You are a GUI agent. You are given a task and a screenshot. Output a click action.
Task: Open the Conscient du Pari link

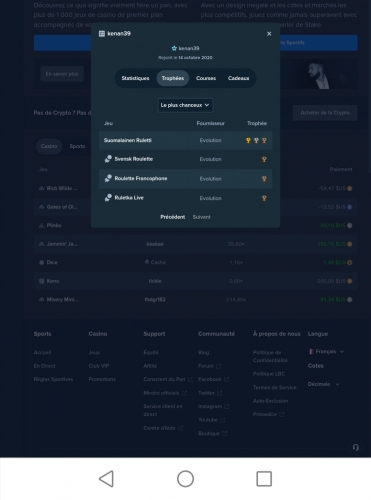pyautogui.click(x=168, y=379)
